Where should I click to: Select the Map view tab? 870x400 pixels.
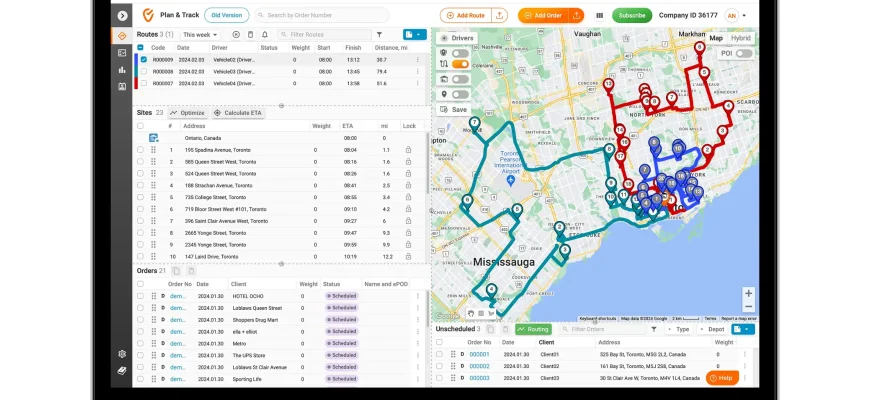coord(716,38)
